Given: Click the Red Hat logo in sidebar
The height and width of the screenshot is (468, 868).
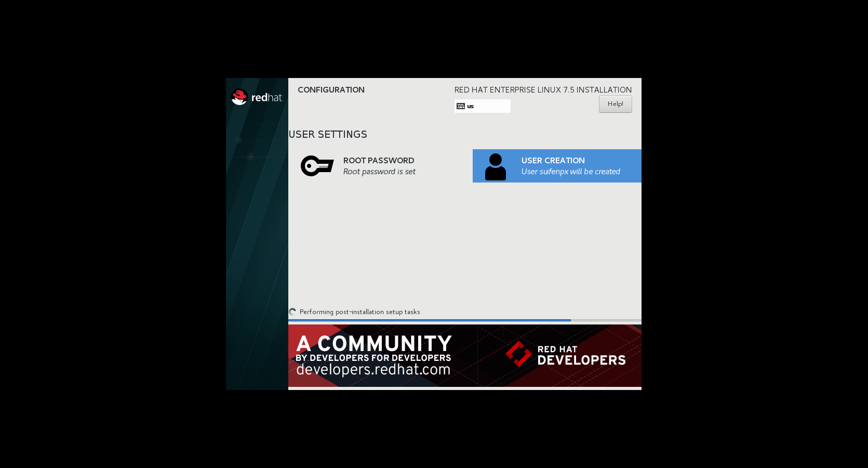Looking at the screenshot, I should (257, 97).
